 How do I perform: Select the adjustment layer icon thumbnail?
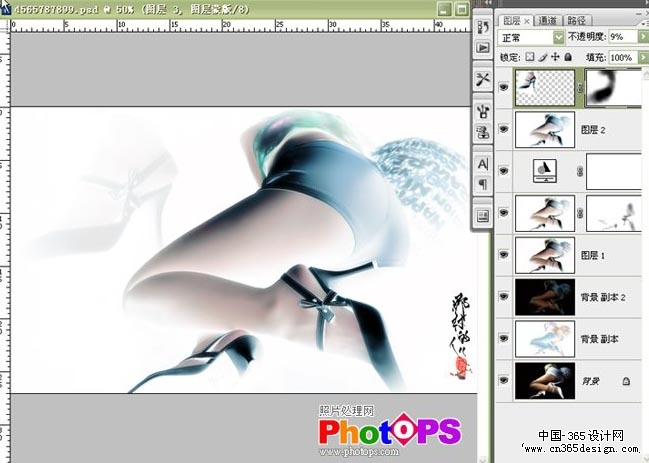tap(544, 171)
